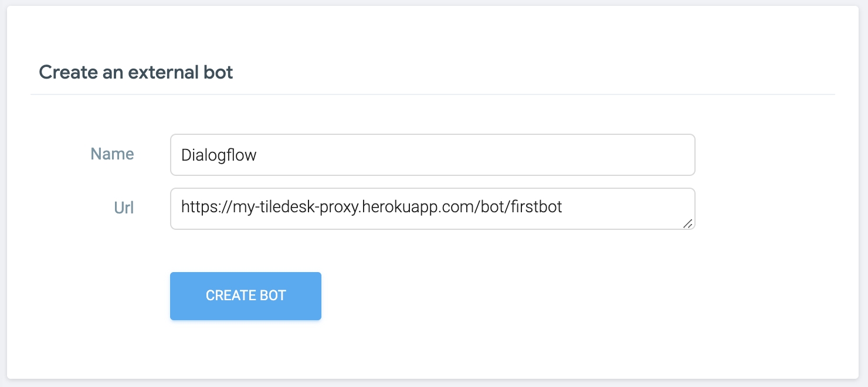Select the 'Create an external bot' heading

tap(136, 72)
